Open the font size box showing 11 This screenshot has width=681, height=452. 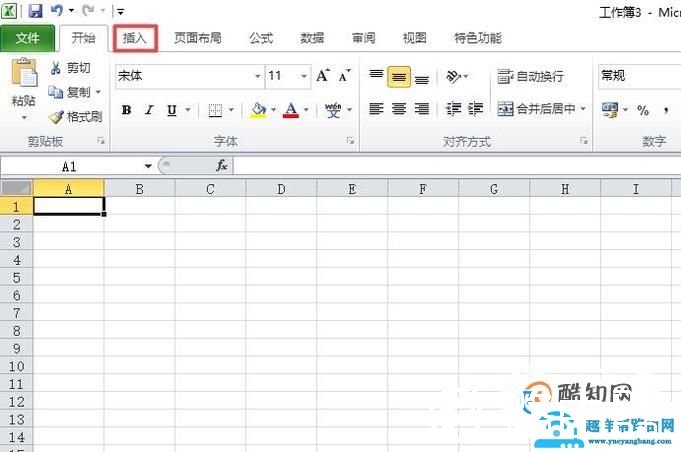288,76
